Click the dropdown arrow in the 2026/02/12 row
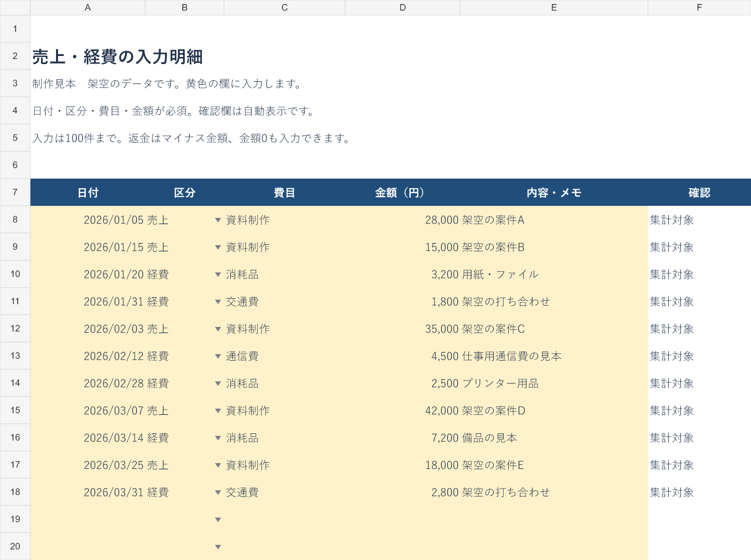Viewport: 751px width, 560px height. tap(218, 356)
